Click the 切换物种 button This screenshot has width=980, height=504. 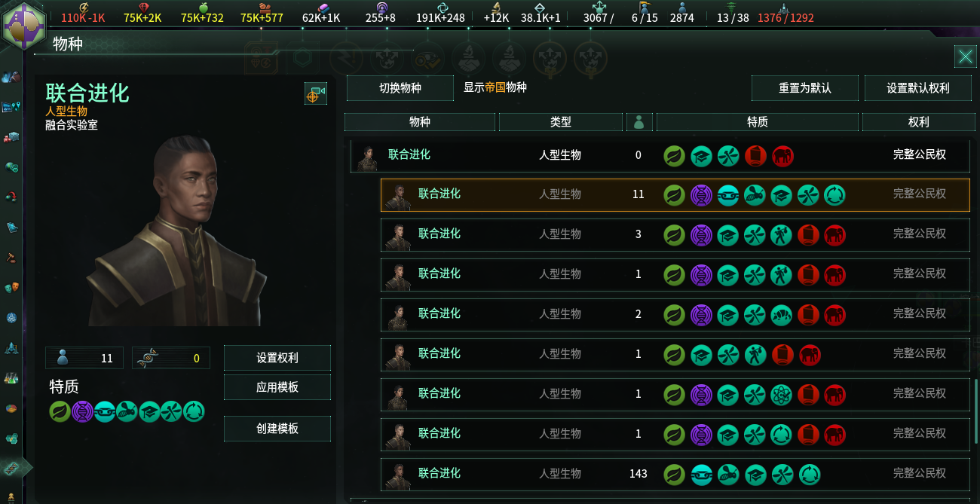[x=400, y=88]
